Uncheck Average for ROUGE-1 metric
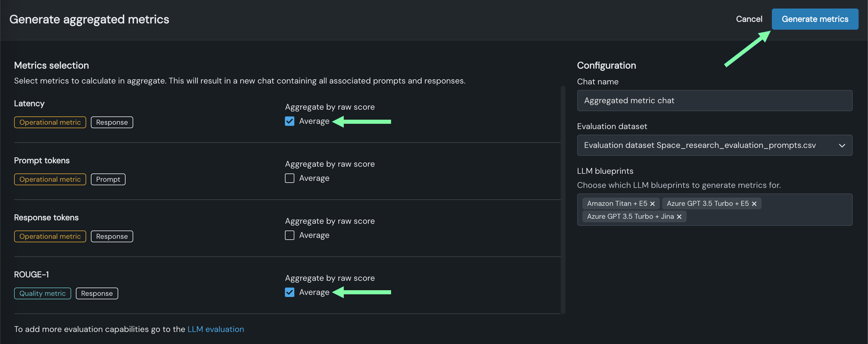 click(x=289, y=292)
